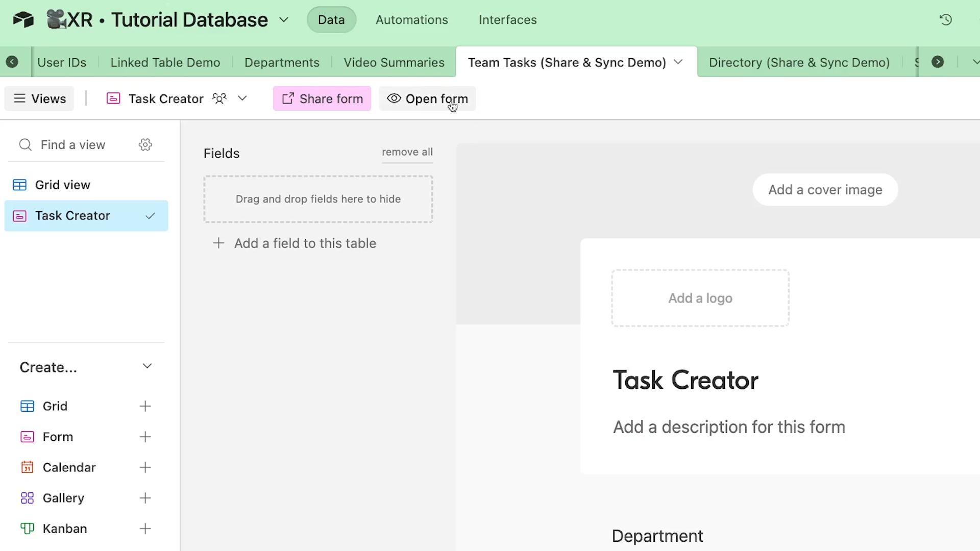This screenshot has height=551, width=980.
Task: Collapse the Create section
Action: (147, 366)
